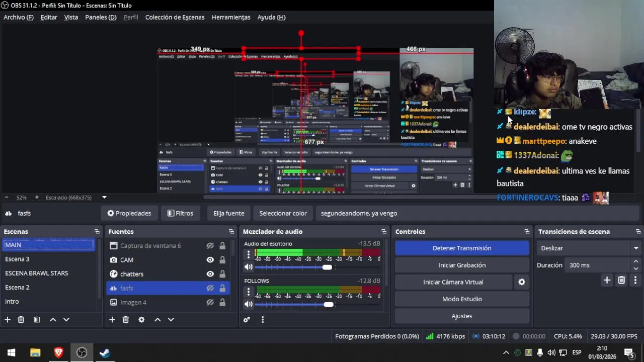Mute Audio del escritorio
The image size is (644, 362).
click(x=248, y=267)
